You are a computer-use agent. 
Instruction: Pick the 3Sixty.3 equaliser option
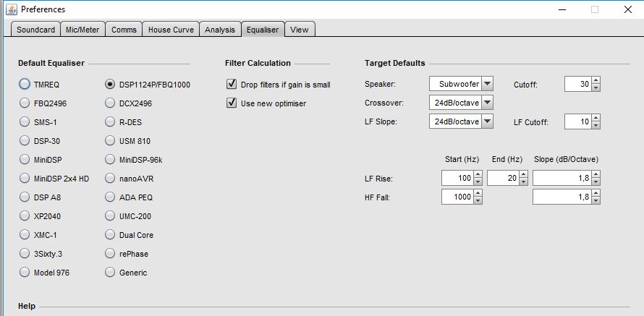[25, 254]
